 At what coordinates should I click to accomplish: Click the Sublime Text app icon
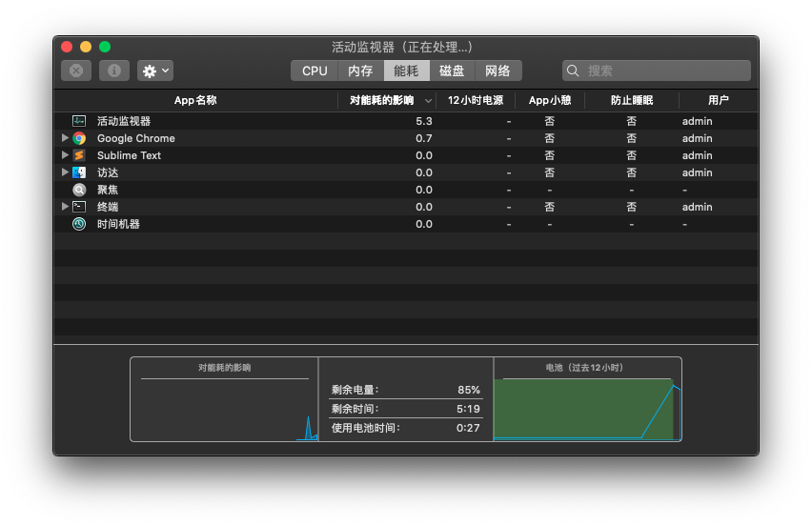pyautogui.click(x=79, y=155)
